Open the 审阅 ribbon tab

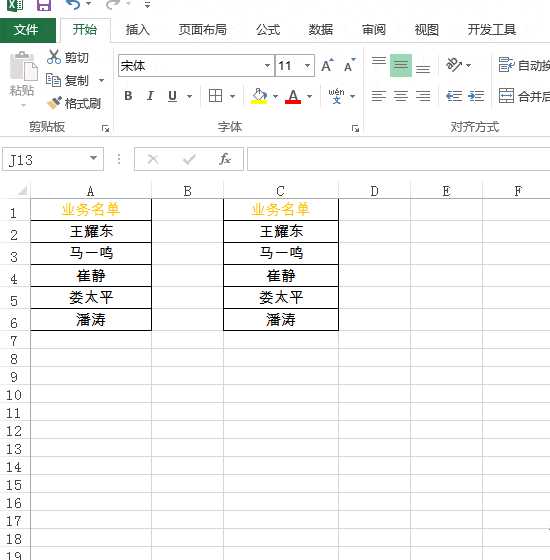(x=374, y=30)
